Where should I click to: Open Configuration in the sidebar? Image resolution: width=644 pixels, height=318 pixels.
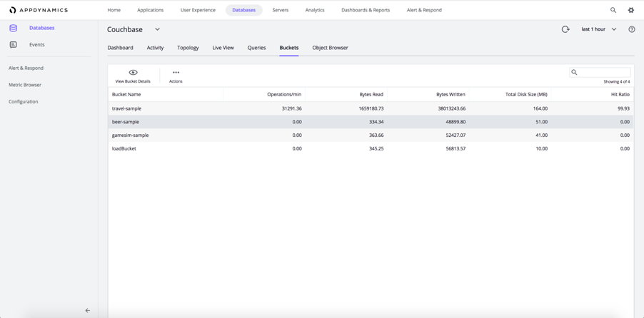[x=24, y=102]
